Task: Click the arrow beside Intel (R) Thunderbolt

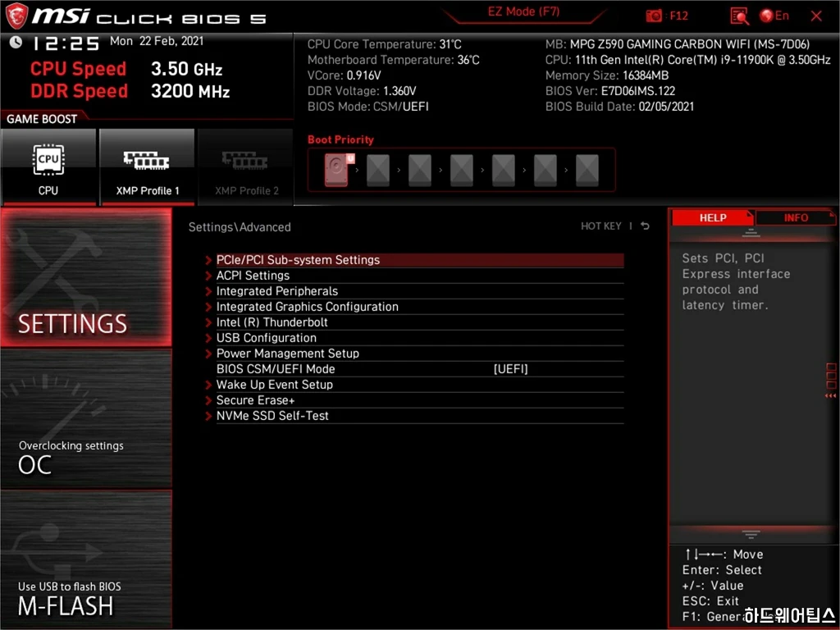Action: [208, 322]
